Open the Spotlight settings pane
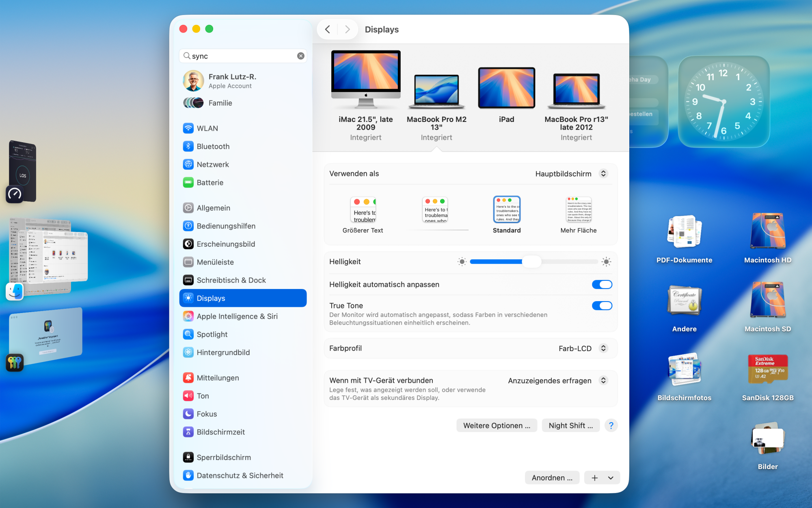Viewport: 812px width, 508px height. pyautogui.click(x=212, y=334)
